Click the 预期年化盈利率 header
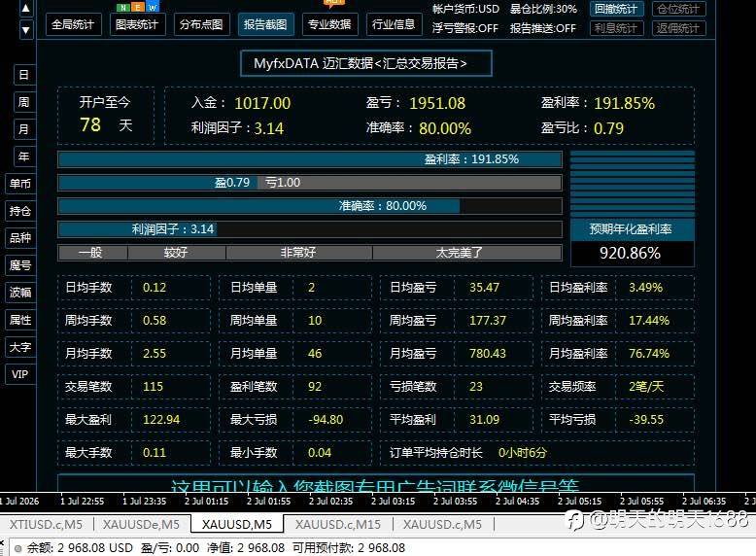Viewport: 756px width, 556px height. coord(632,229)
